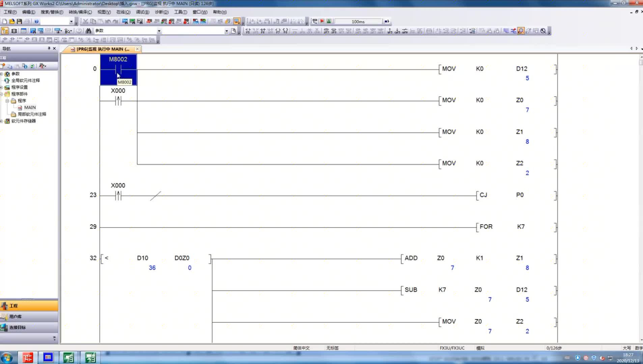643x364 pixels.
Task: Toggle the highlighted monitor read mode icon
Action: point(521,31)
